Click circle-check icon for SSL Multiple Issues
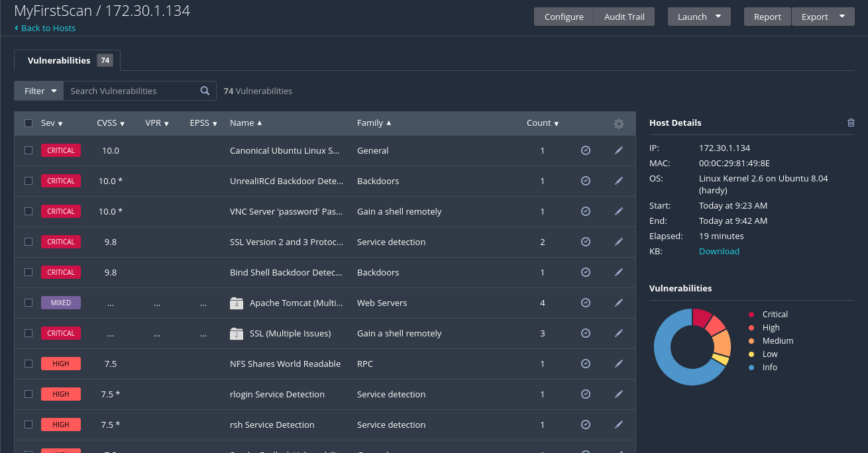This screenshot has height=453, width=868. coord(586,333)
